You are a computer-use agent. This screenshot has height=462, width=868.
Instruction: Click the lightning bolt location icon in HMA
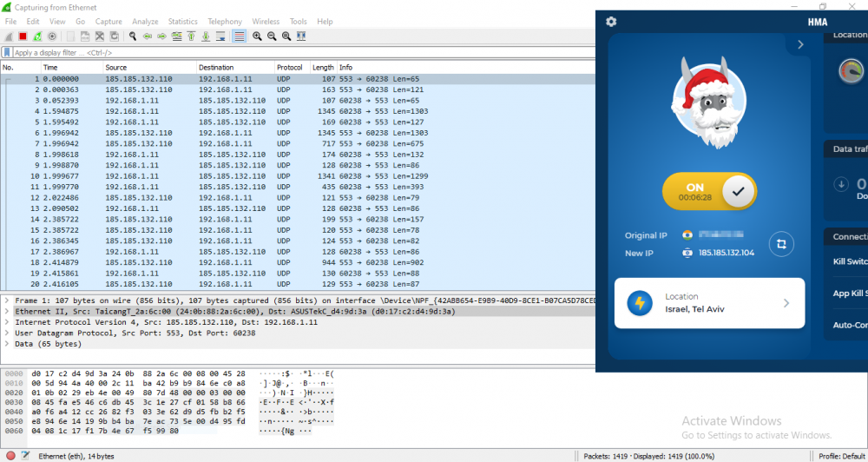[x=640, y=303]
